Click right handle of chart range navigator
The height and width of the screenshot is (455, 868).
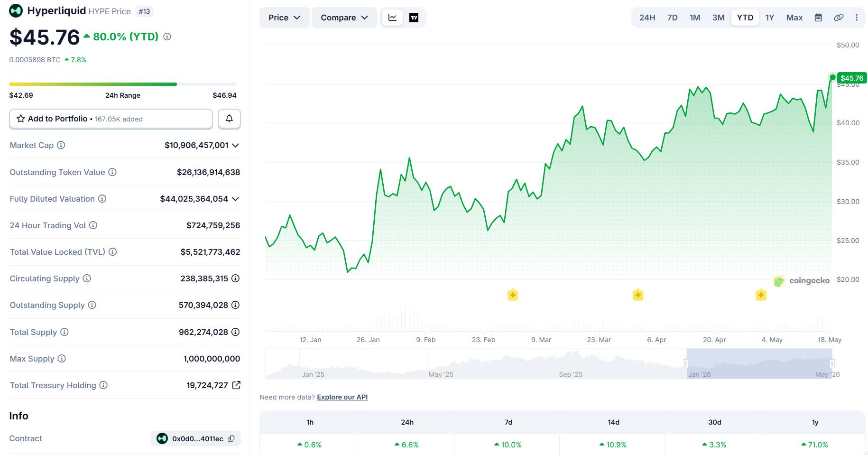point(832,363)
